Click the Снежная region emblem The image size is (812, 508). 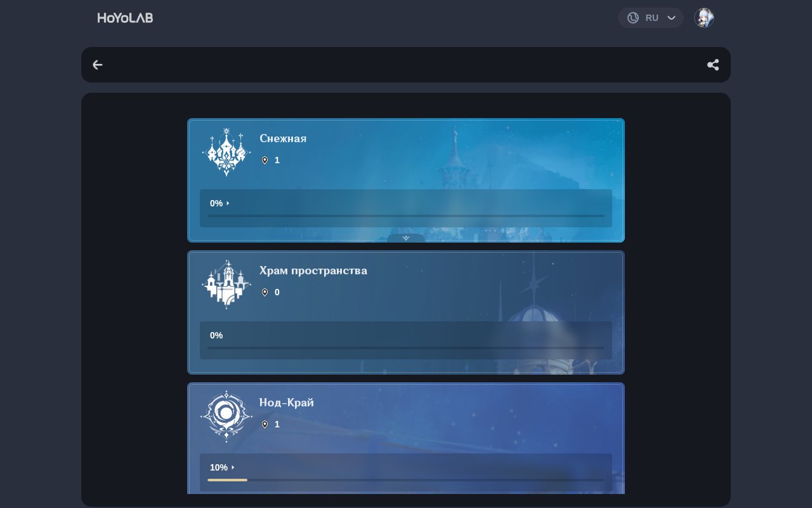click(226, 152)
